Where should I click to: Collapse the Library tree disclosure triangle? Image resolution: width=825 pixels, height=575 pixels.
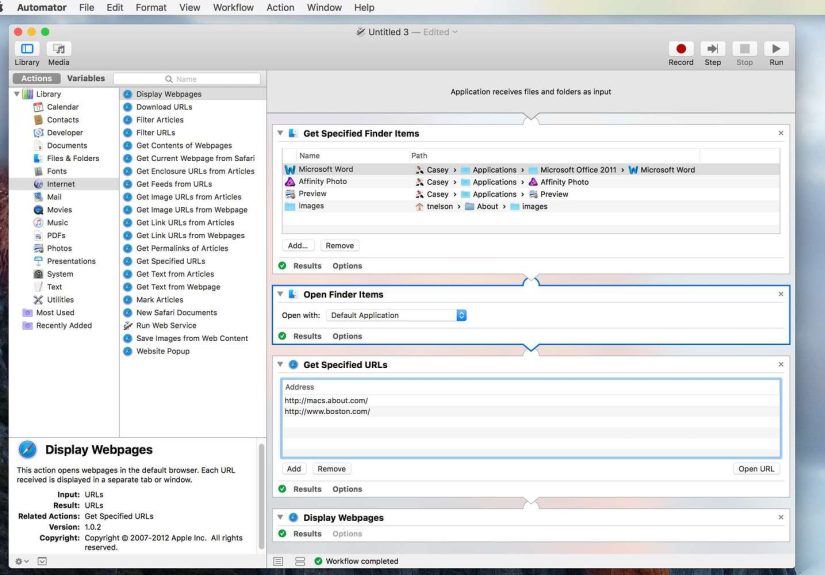17,94
